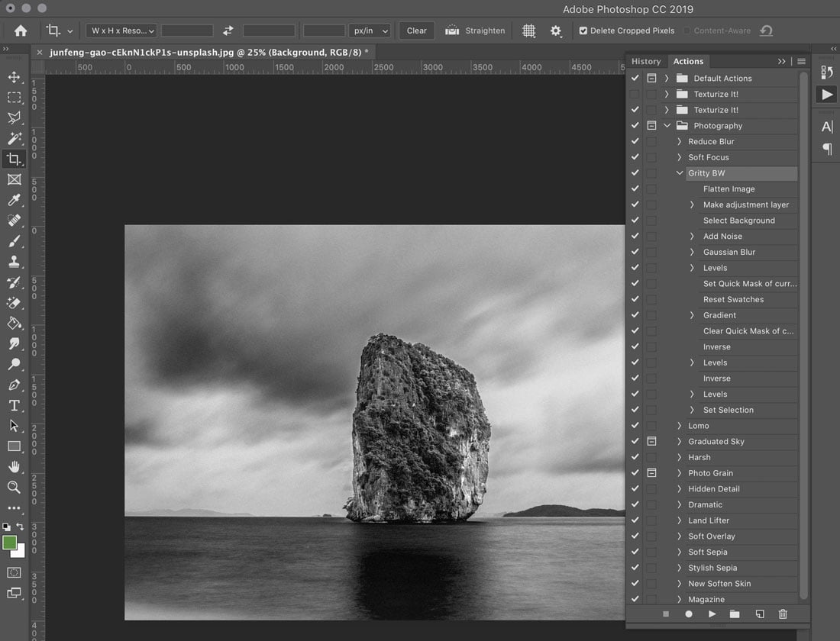Change the screen mode
This screenshot has height=641, width=840.
tap(14, 593)
